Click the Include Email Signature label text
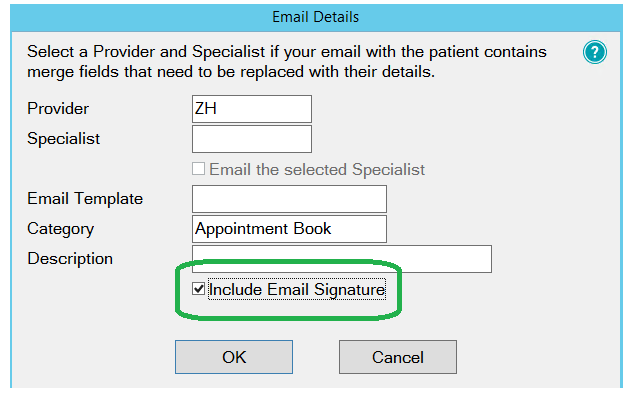Screen dimensions: 630x397 click(297, 289)
